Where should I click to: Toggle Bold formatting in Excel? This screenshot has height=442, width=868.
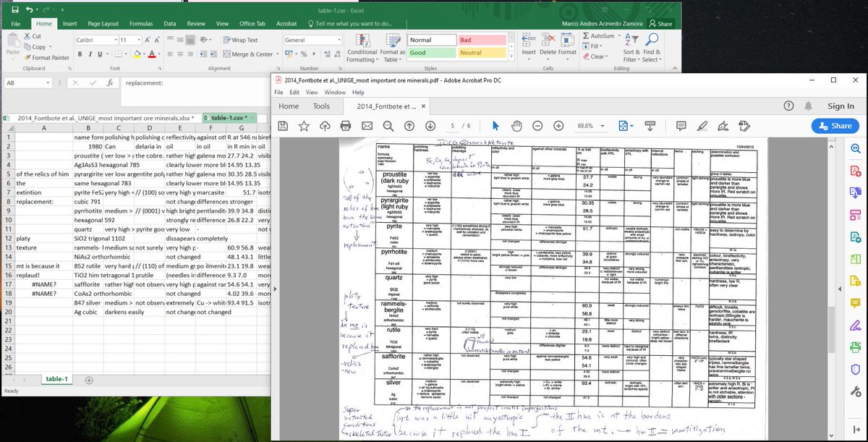tap(80, 54)
